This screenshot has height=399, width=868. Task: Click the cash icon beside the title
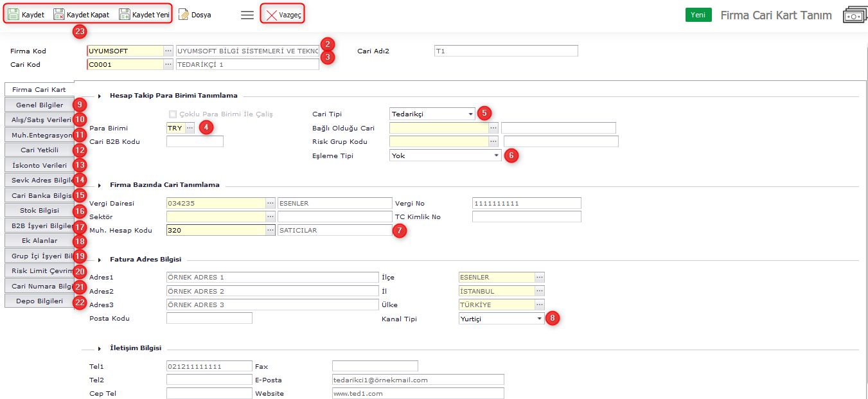point(855,15)
